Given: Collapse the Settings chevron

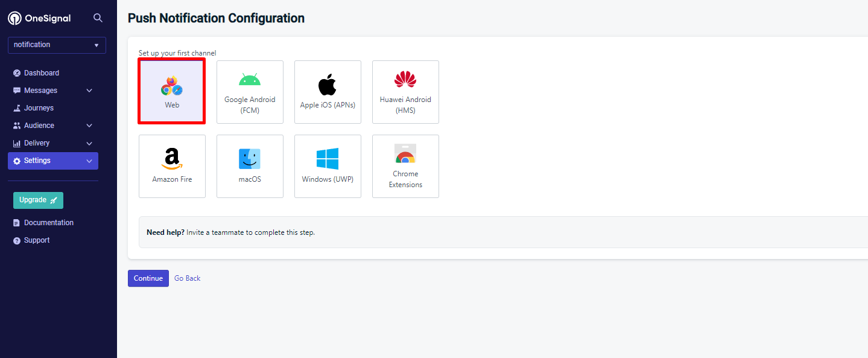Looking at the screenshot, I should [89, 161].
